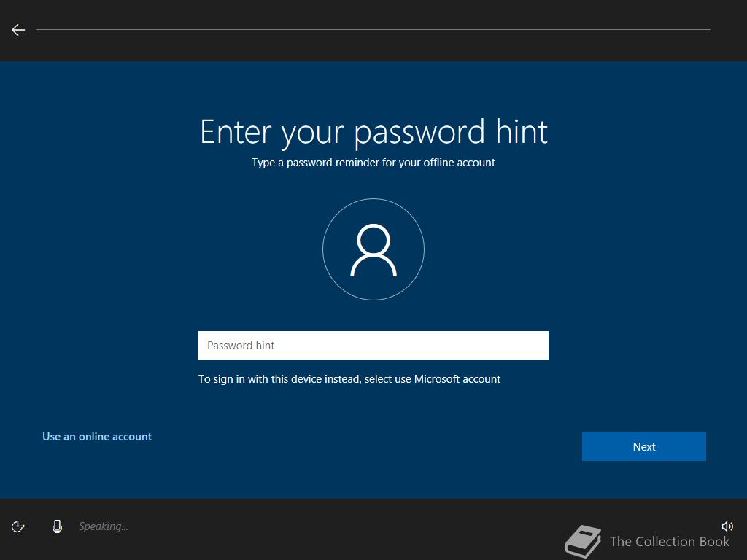
Task: Click the To sign in with this device text
Action: pos(349,379)
